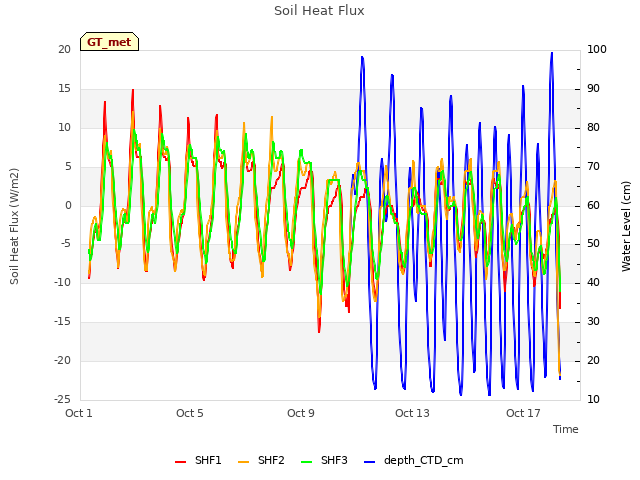Click the 20 tick on left axis

click(x=64, y=49)
